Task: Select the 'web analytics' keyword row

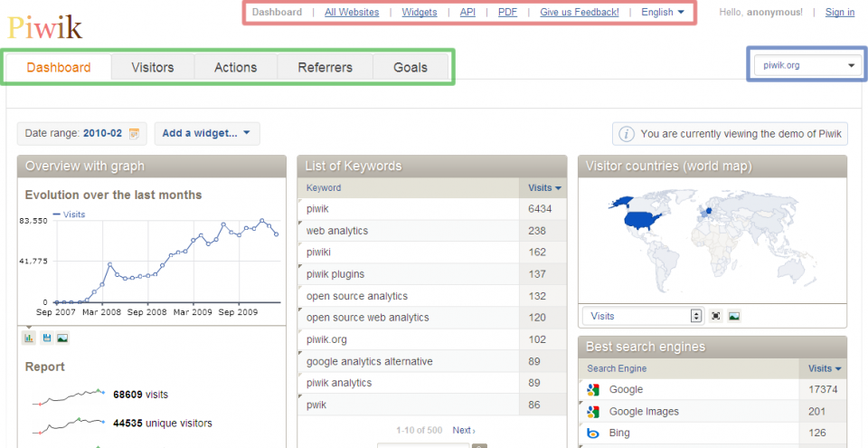Action: pyautogui.click(x=432, y=231)
